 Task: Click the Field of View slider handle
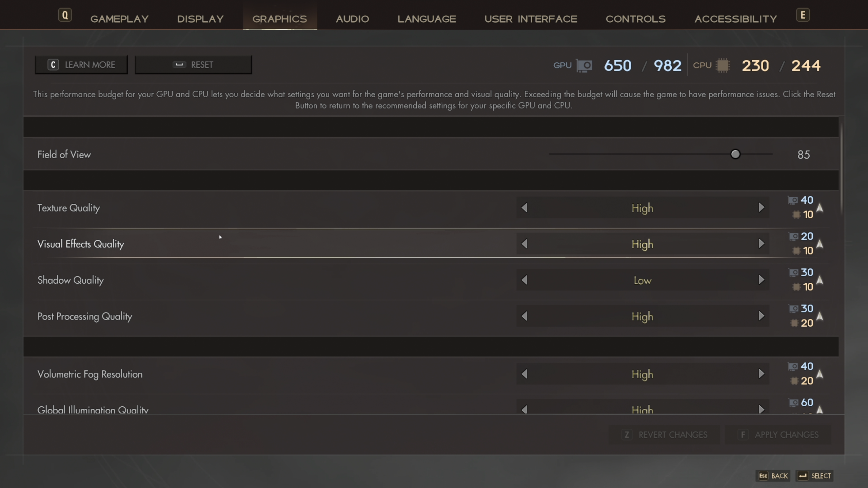(x=735, y=154)
